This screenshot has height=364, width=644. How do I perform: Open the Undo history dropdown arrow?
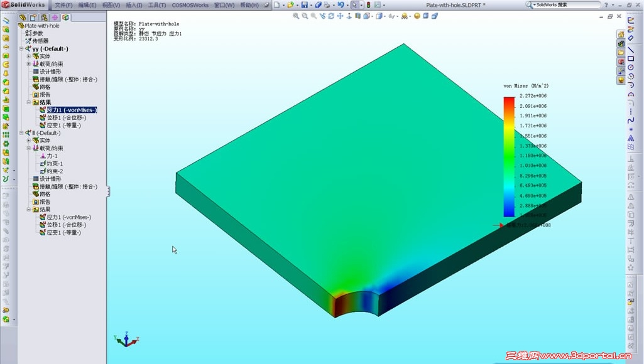point(347,6)
